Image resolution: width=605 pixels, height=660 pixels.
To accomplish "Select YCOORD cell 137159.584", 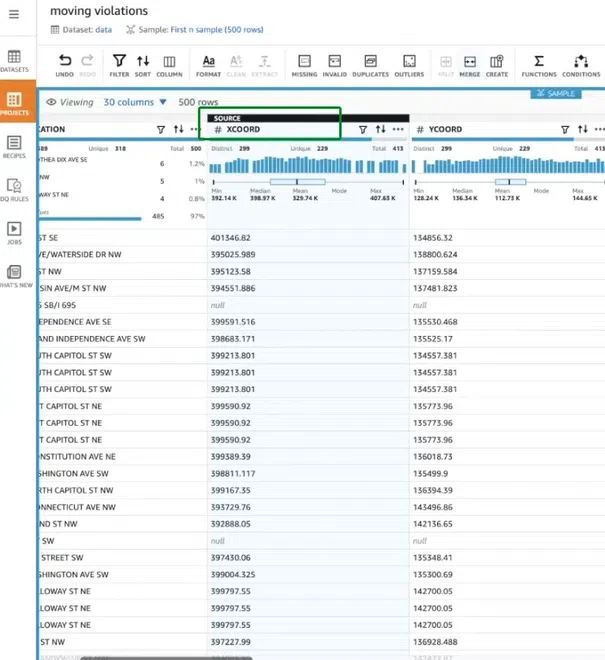I will [507, 271].
